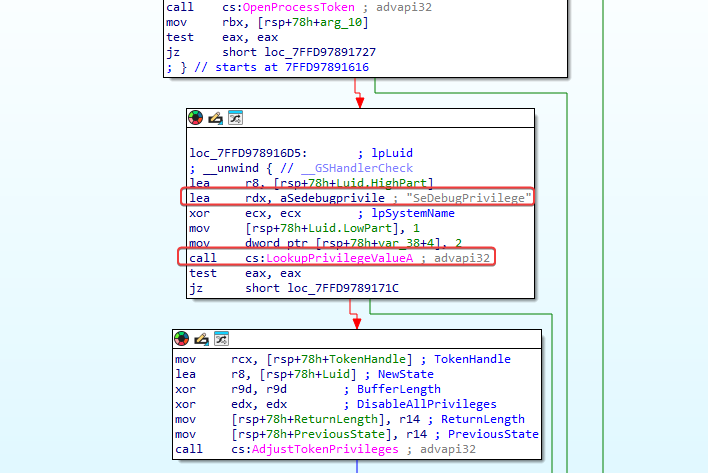
Task: Select the xor ecx, ecx instruction
Action: (x=245, y=213)
